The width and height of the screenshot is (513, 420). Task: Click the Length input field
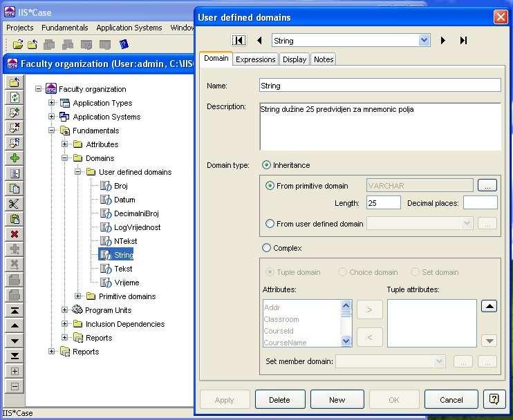pos(384,203)
